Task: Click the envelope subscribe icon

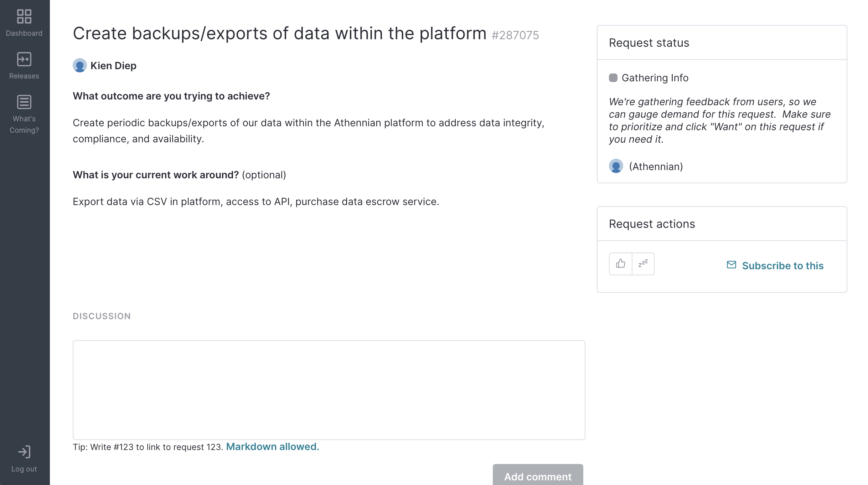Action: point(731,265)
